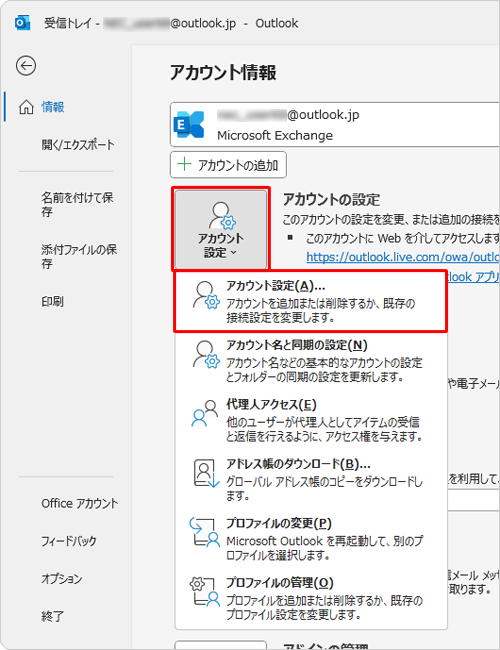
Task: Click the icon next to アカウント設定(A)
Action: click(x=206, y=295)
